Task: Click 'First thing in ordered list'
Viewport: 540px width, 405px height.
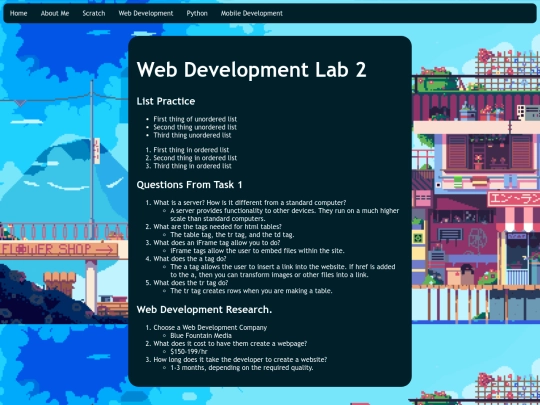Action: [x=191, y=150]
